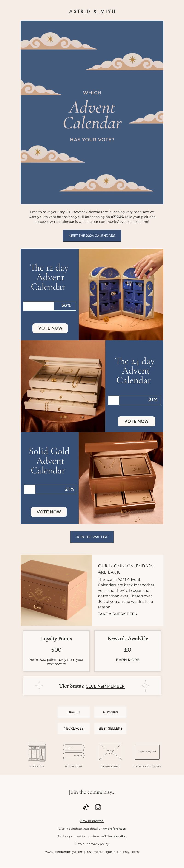The width and height of the screenshot is (184, 868).
Task: Click the Earn More rewards link
Action: (x=128, y=660)
